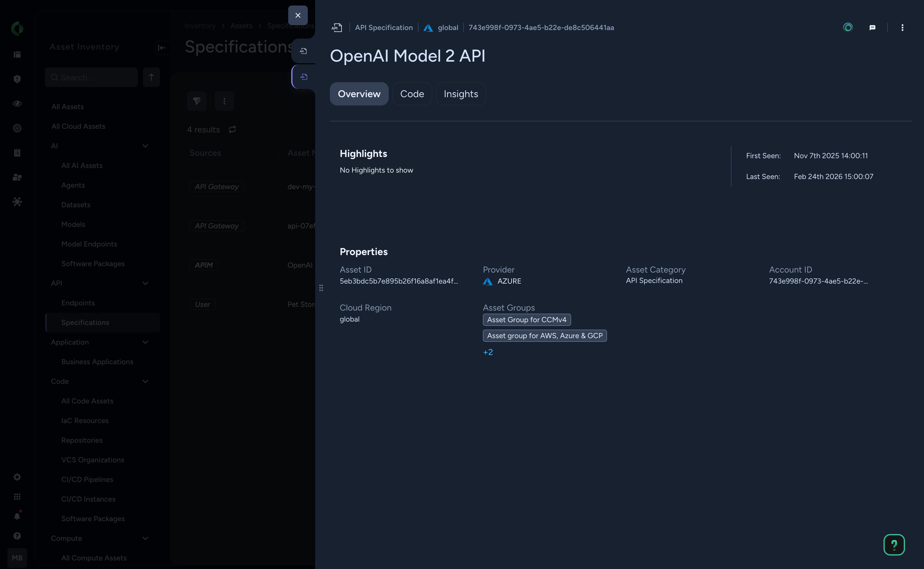
Task: Click the help question mark widget
Action: [894, 544]
